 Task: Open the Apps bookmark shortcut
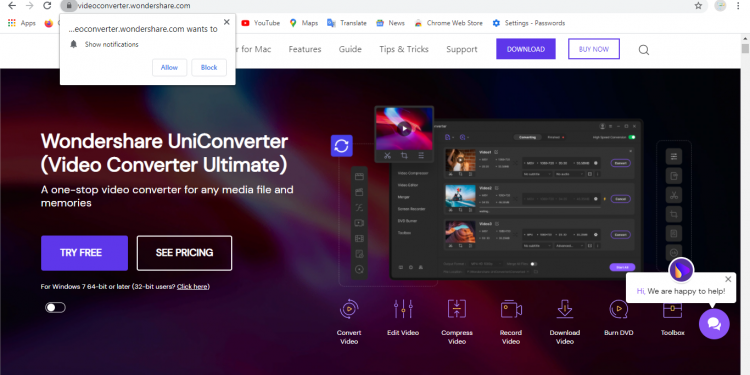click(x=22, y=23)
